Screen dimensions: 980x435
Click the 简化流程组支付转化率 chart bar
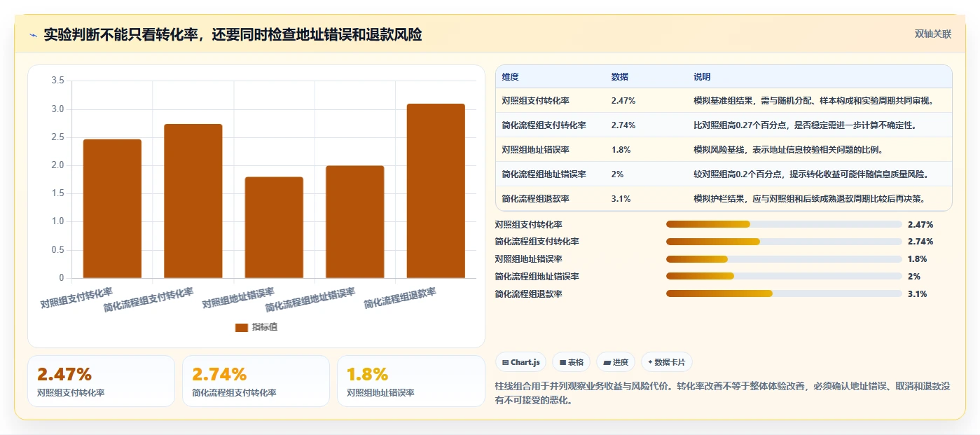tap(193, 201)
